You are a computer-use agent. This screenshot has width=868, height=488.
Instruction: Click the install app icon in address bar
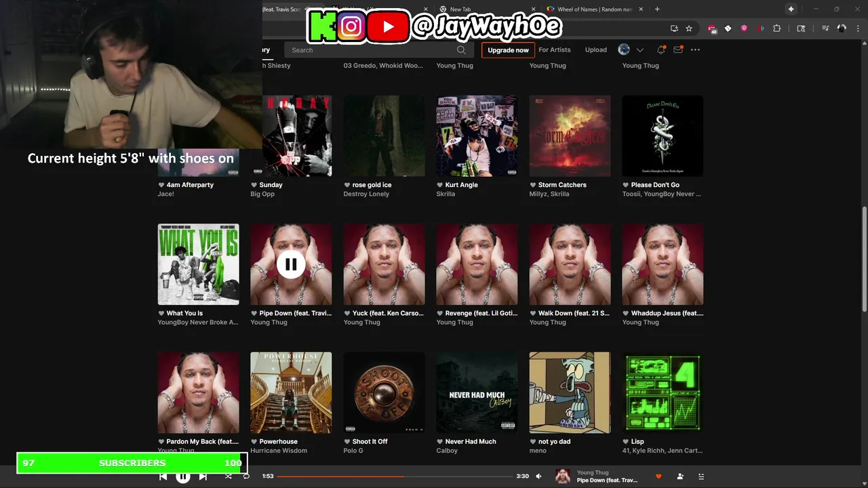pyautogui.click(x=674, y=28)
